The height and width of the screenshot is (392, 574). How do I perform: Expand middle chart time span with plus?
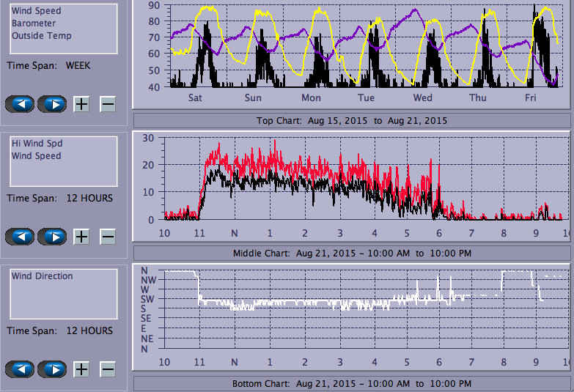[81, 236]
